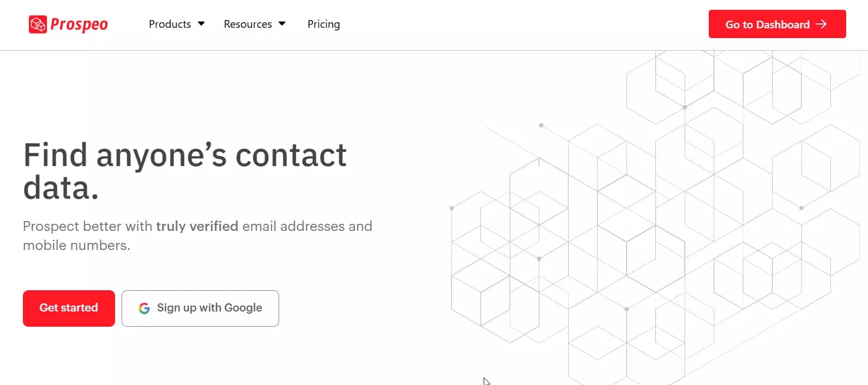The height and width of the screenshot is (385, 868).
Task: Click the red Get started button
Action: [x=69, y=308]
